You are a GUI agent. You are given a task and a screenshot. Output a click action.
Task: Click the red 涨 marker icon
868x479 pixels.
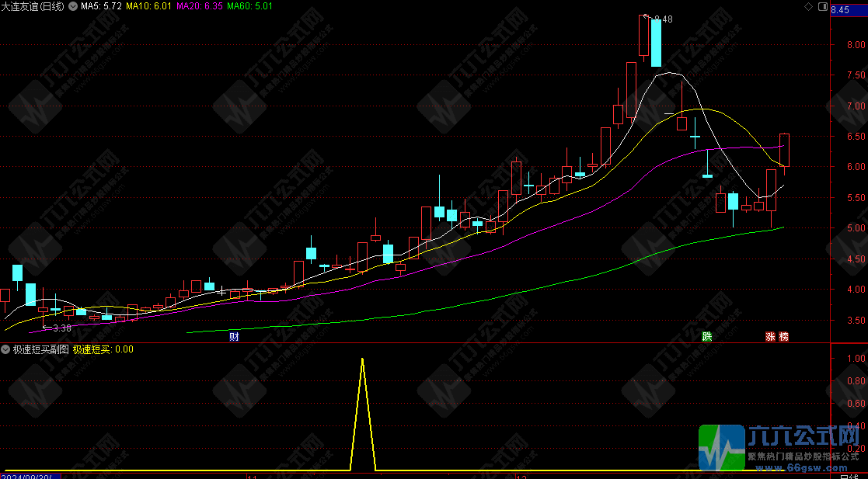click(x=770, y=337)
